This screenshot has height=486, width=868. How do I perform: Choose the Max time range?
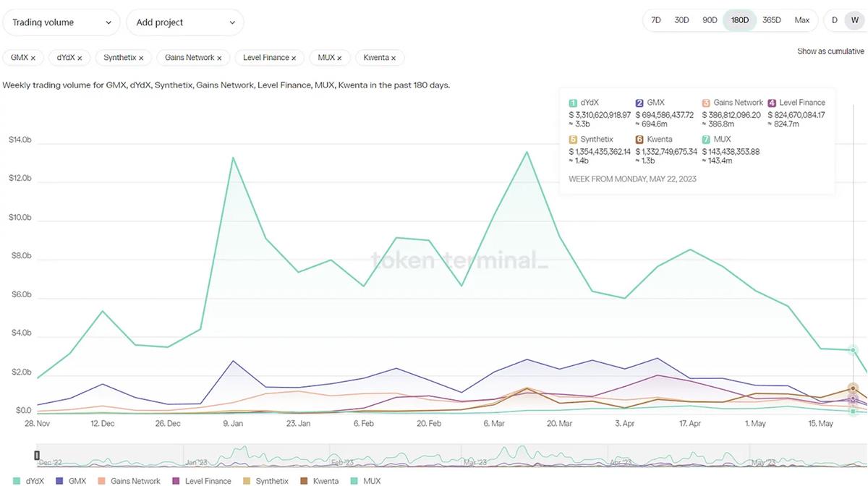coord(801,20)
